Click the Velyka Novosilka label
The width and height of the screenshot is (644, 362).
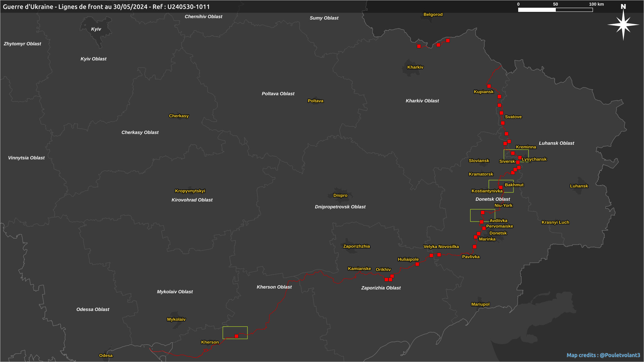pos(441,247)
